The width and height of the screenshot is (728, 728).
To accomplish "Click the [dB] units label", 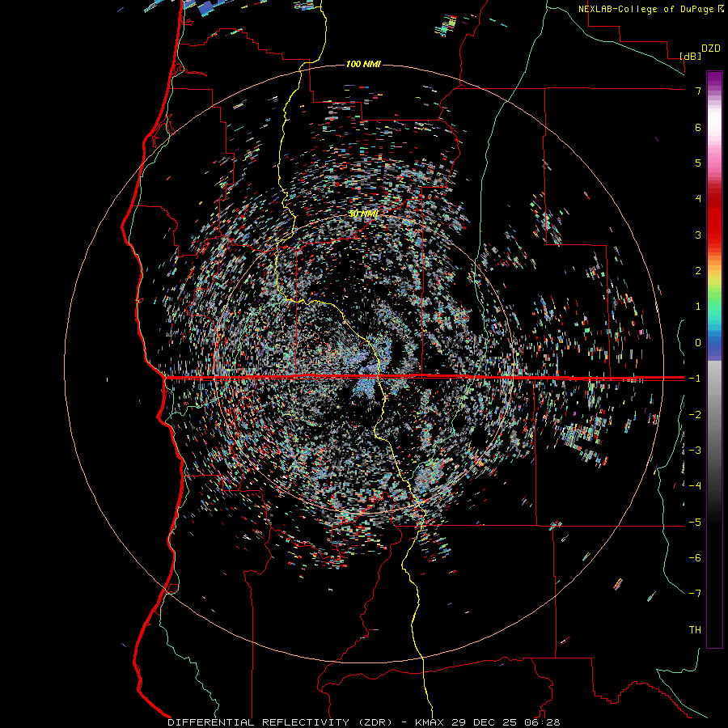I will coord(691,56).
